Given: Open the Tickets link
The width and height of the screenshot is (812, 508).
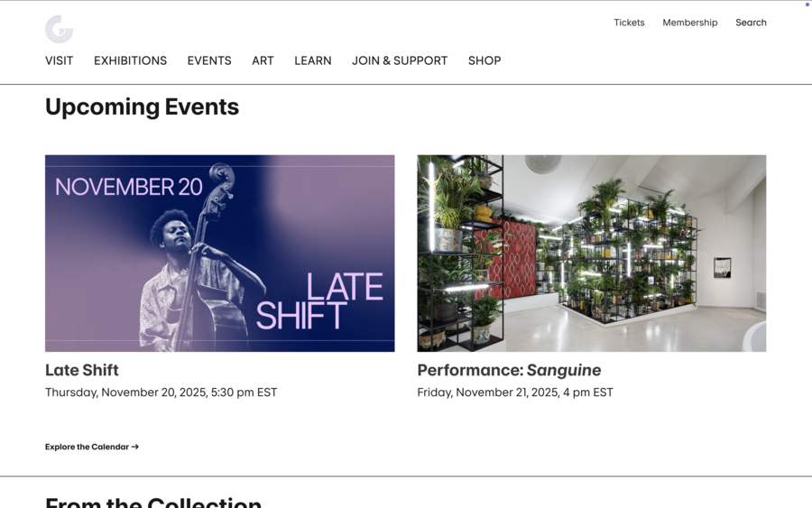Looking at the screenshot, I should pos(629,23).
